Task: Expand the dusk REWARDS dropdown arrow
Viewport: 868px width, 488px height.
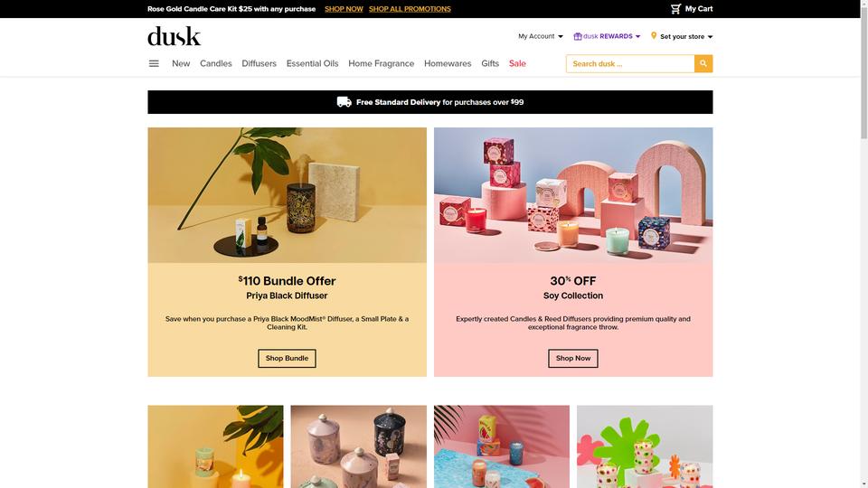Action: [x=637, y=36]
